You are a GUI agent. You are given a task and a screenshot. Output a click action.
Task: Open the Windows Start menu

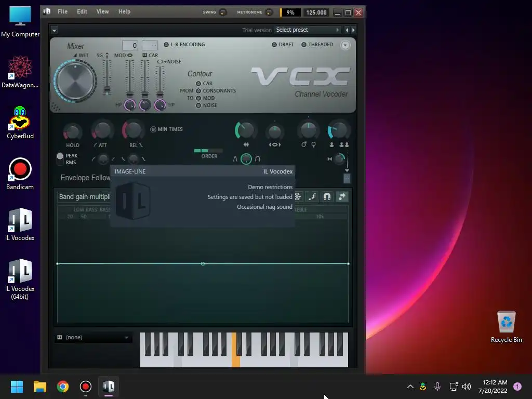click(17, 387)
